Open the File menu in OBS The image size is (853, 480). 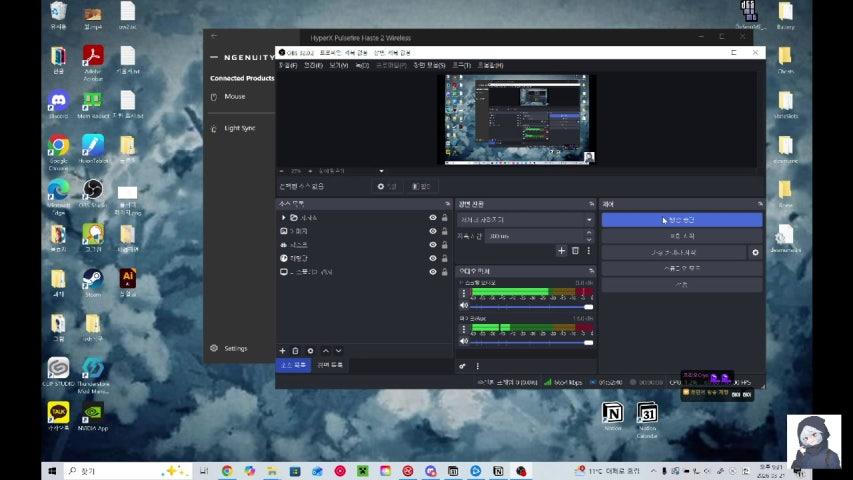(x=287, y=65)
